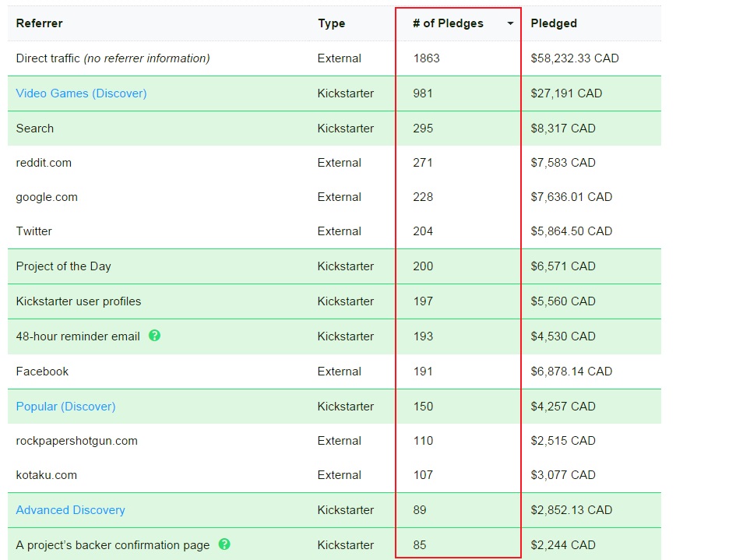Image resolution: width=750 pixels, height=560 pixels.
Task: Click the Kickstarter type for Advanced Discovery
Action: click(x=345, y=510)
